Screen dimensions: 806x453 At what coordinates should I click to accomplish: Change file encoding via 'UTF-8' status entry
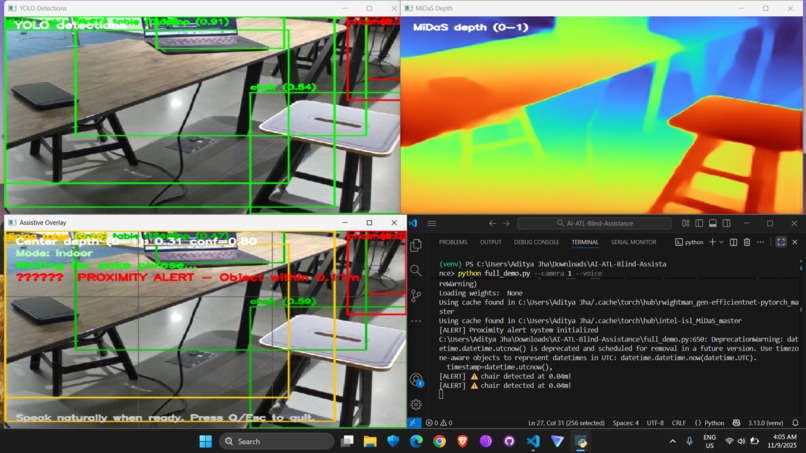point(655,423)
